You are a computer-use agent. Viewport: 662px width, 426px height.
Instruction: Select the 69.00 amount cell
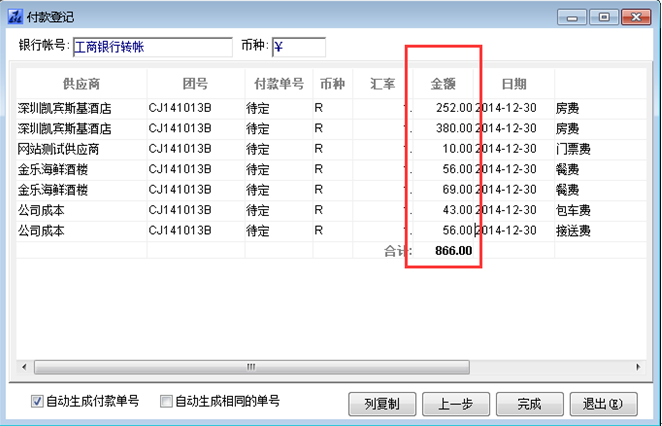(x=443, y=190)
